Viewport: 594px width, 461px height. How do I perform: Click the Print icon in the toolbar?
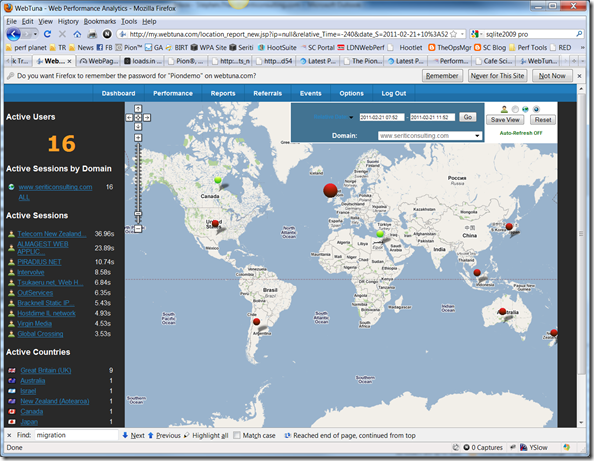pos(92,34)
